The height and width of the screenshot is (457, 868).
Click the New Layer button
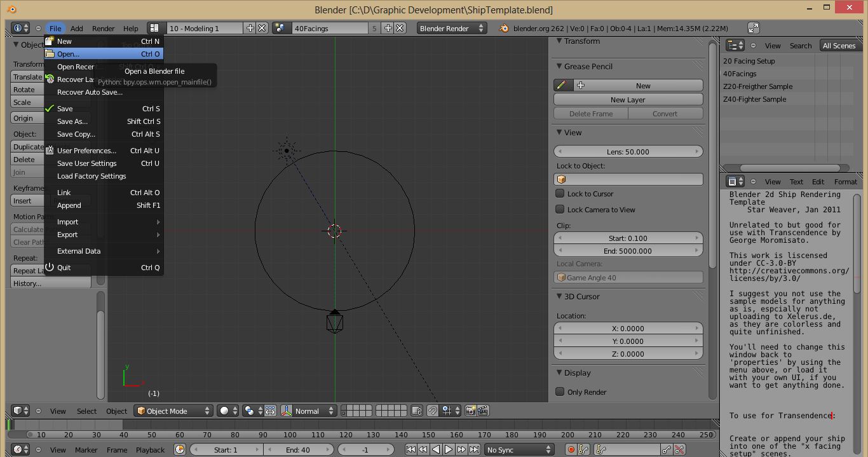(628, 99)
